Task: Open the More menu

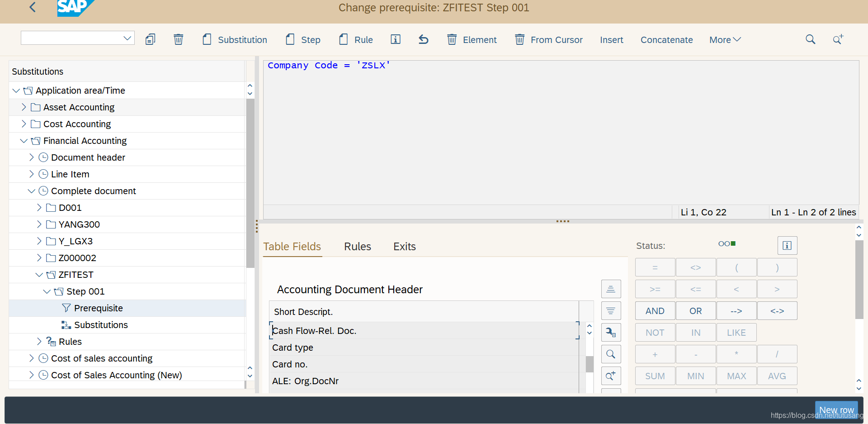Action: pos(725,40)
